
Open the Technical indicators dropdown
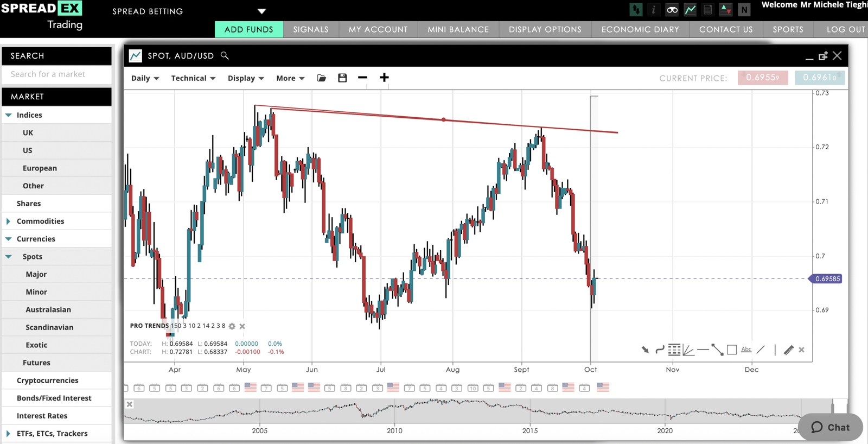[193, 78]
